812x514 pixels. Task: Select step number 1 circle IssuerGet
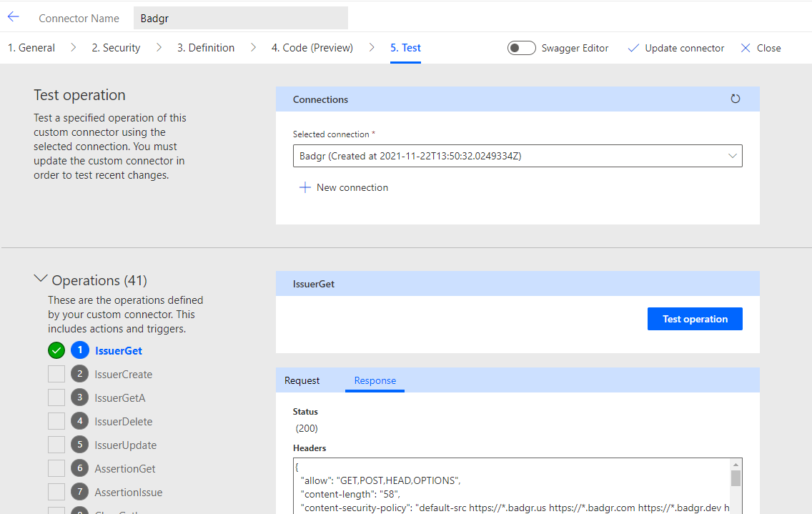(80, 350)
